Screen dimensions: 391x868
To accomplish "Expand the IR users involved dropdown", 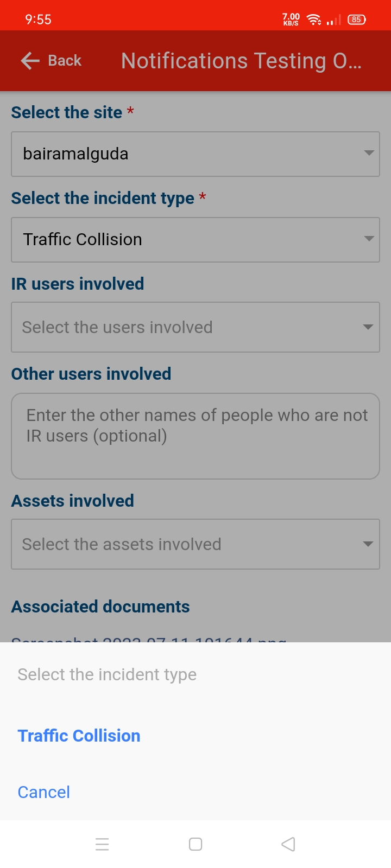I will (x=195, y=327).
